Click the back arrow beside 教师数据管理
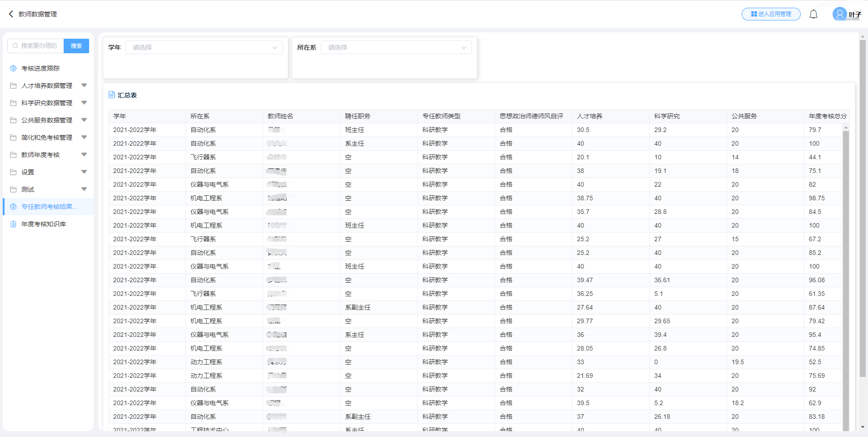Screen dimensions: 868x437 (x=11, y=14)
